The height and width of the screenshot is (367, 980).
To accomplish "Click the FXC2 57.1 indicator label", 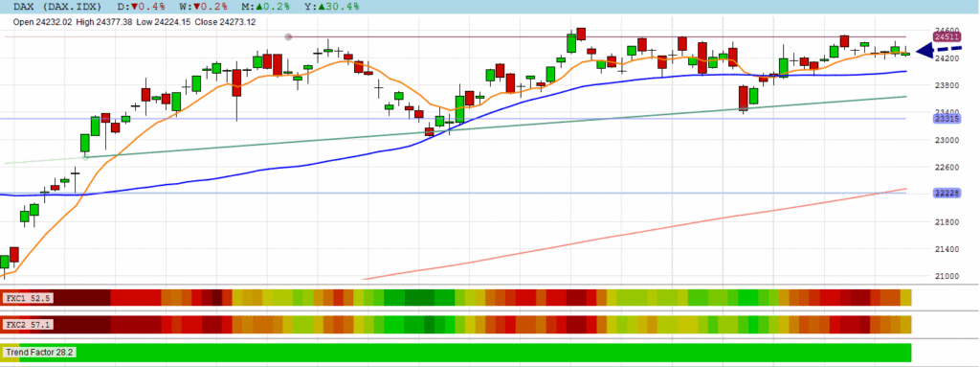I will [28, 325].
